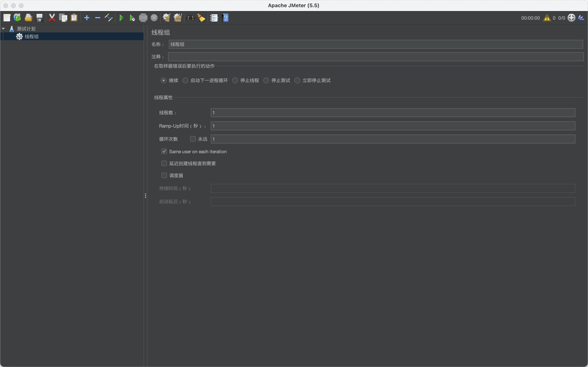The image size is (588, 367).
Task: Click the Toggle enable/disable icon
Action: pyautogui.click(x=109, y=18)
